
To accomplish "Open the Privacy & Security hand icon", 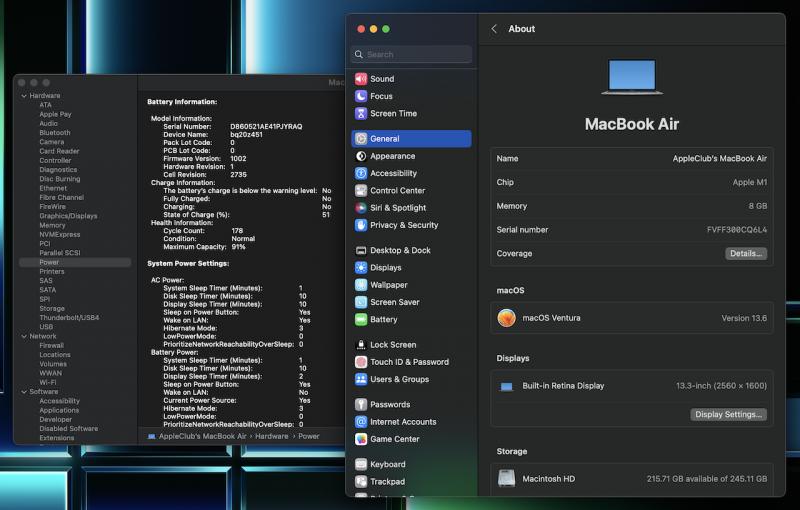I will click(x=361, y=225).
